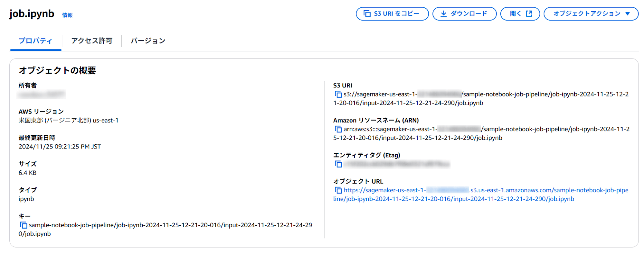Viewport: 644px width, 253px height.
Task: Select the プロパティ tab
Action: (35, 41)
